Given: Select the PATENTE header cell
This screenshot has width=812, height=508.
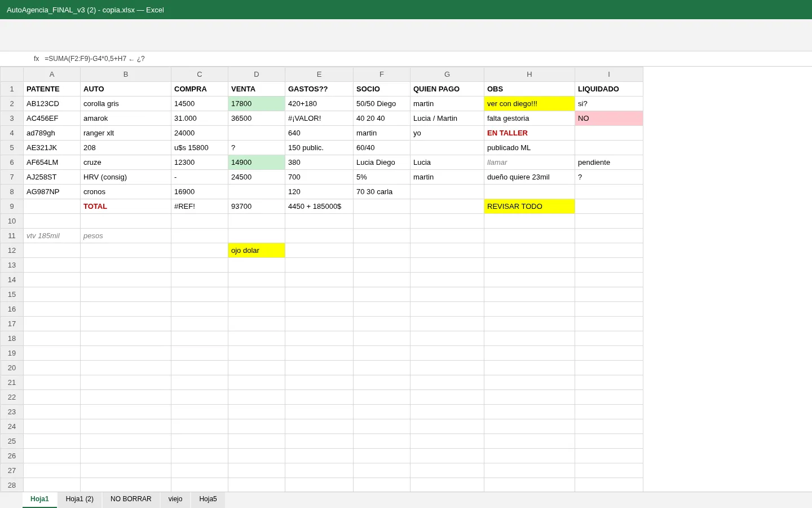Looking at the screenshot, I should 52,89.
